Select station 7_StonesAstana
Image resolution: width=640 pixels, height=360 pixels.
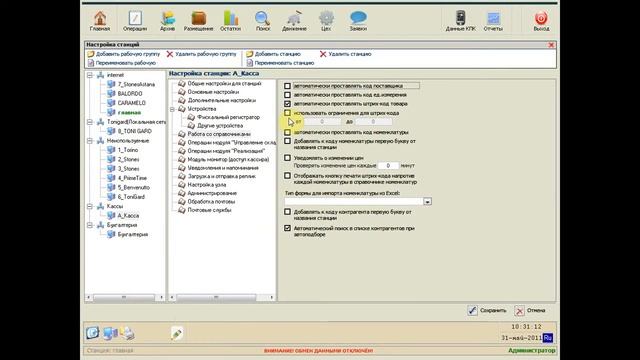136,84
